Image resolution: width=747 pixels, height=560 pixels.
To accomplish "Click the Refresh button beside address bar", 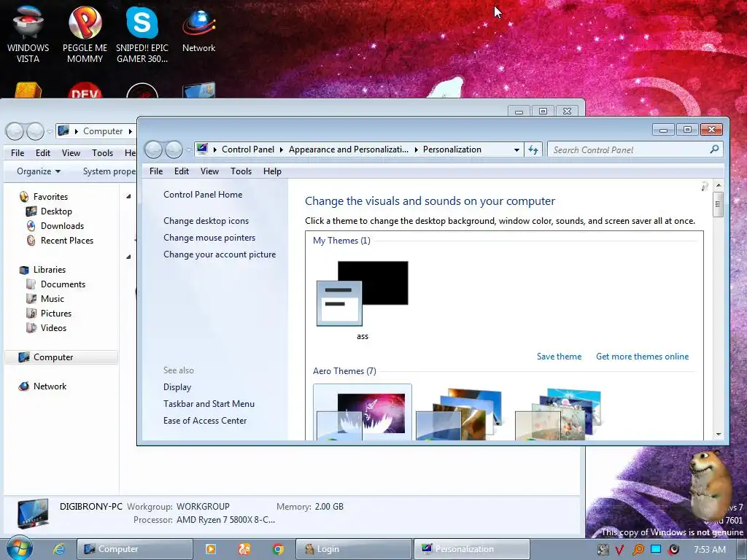I will coord(533,150).
